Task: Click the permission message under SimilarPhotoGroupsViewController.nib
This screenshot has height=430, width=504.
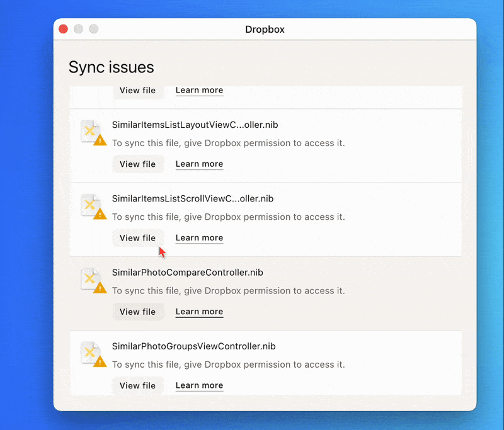Action: coord(228,365)
